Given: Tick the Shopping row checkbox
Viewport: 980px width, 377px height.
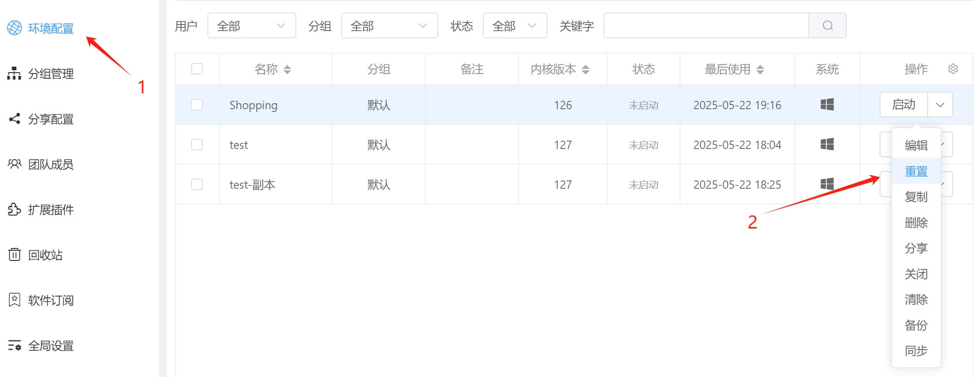Looking at the screenshot, I should point(197,105).
